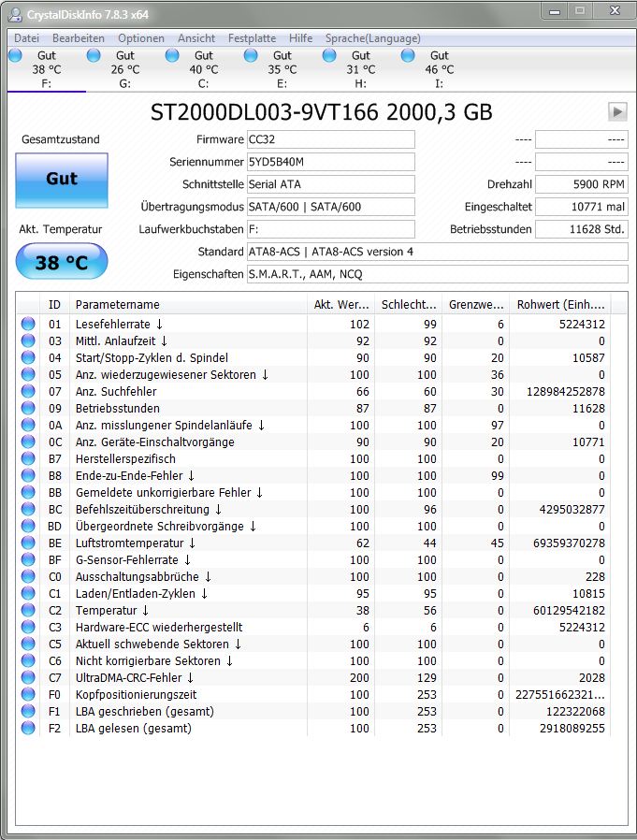This screenshot has width=637, height=840.
Task: Click status icon of misslungener Spindelanläufe row
Action: click(x=28, y=425)
